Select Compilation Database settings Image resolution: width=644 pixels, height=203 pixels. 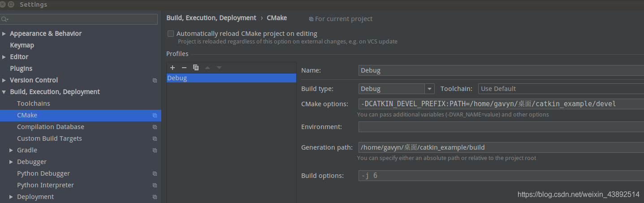(x=51, y=127)
